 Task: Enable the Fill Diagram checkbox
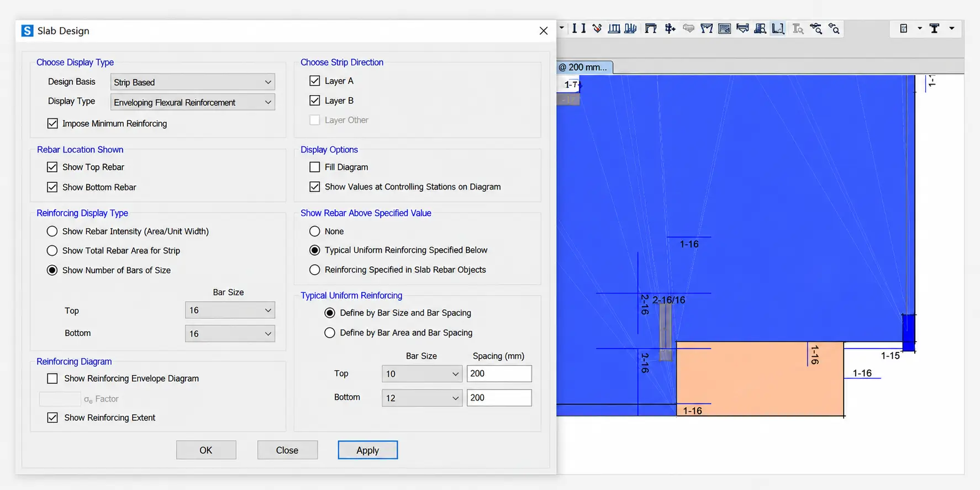315,167
